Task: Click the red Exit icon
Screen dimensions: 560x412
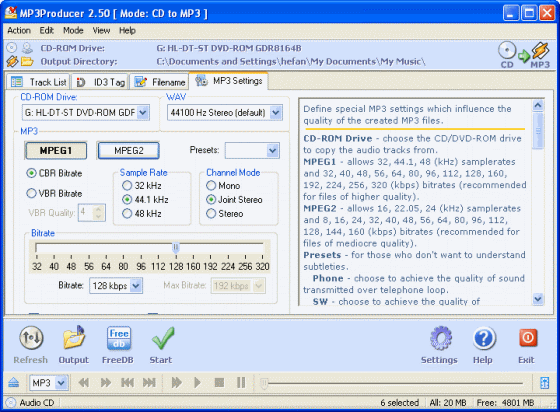Action: click(x=528, y=338)
